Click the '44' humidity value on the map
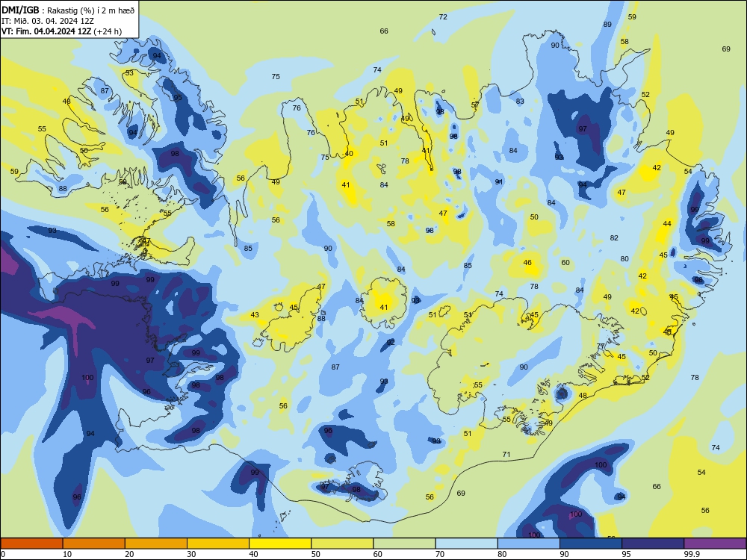Viewport: 747px width, 560px height. click(x=667, y=223)
